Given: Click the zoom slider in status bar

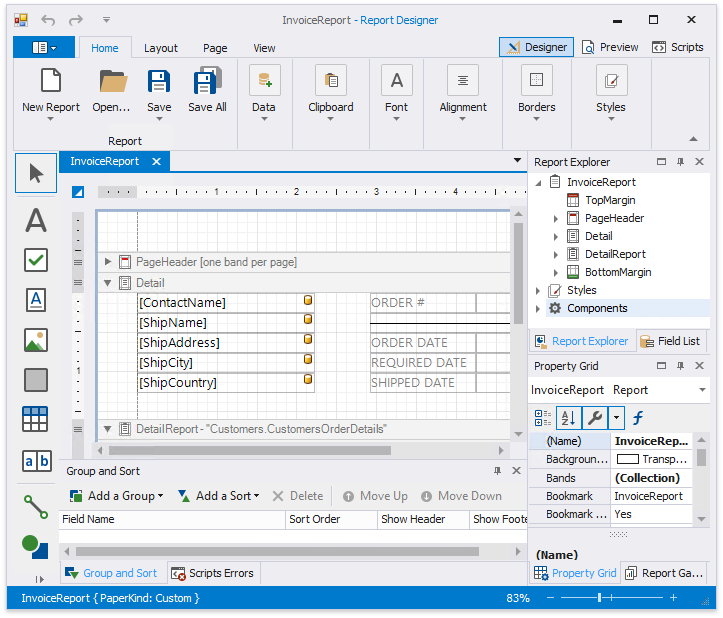Looking at the screenshot, I should point(615,598).
